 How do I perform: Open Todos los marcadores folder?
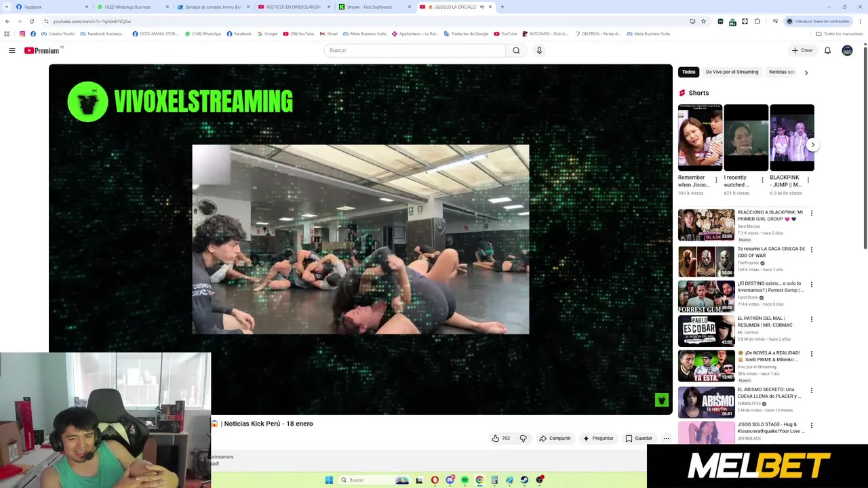pos(839,34)
